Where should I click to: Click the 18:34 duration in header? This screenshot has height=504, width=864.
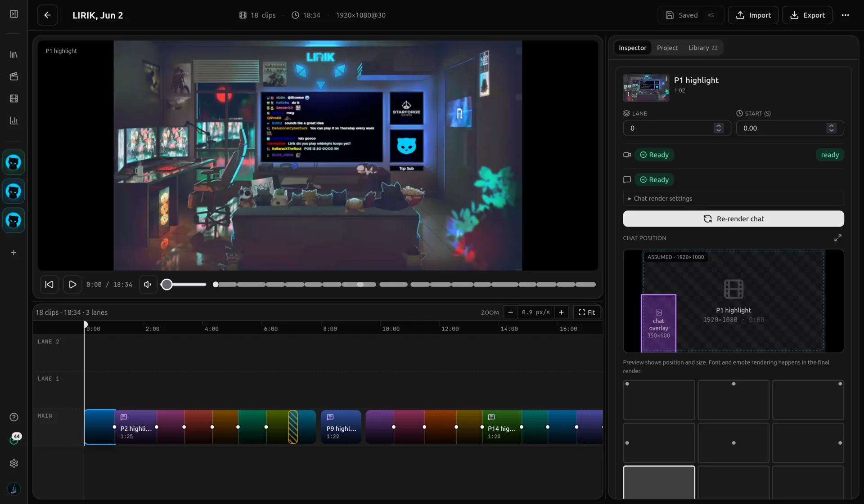pyautogui.click(x=306, y=15)
